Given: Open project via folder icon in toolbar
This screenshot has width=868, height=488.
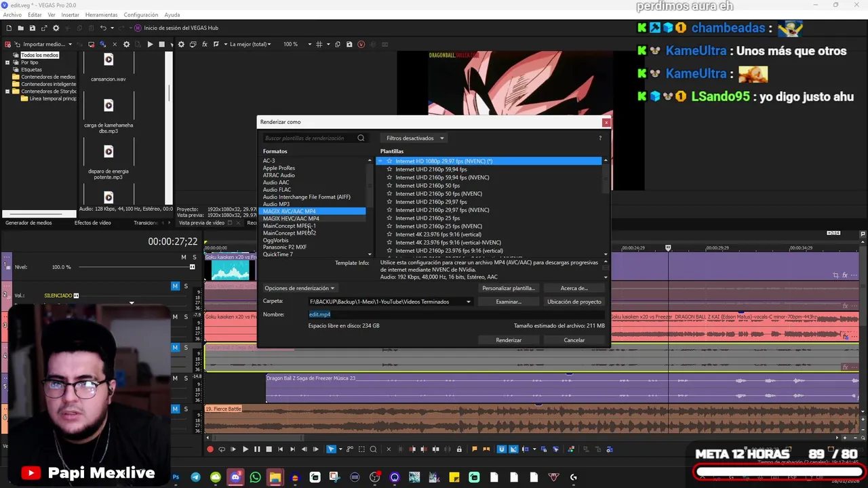Looking at the screenshot, I should [20, 28].
